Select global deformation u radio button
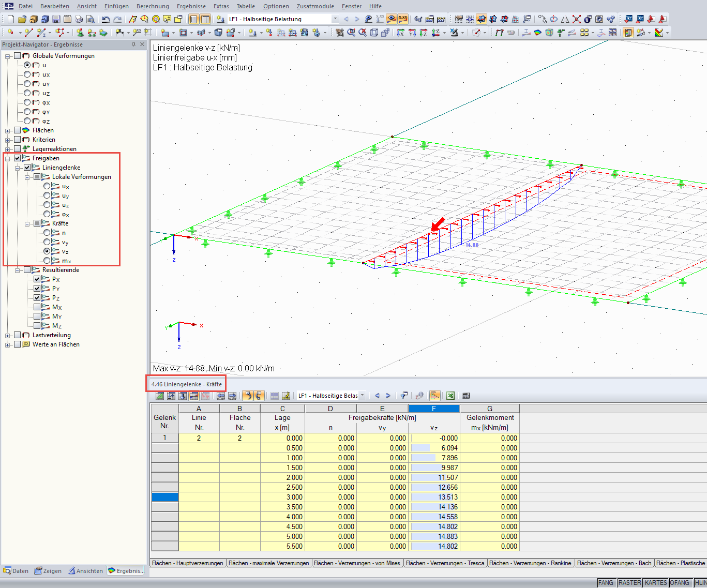 point(27,65)
